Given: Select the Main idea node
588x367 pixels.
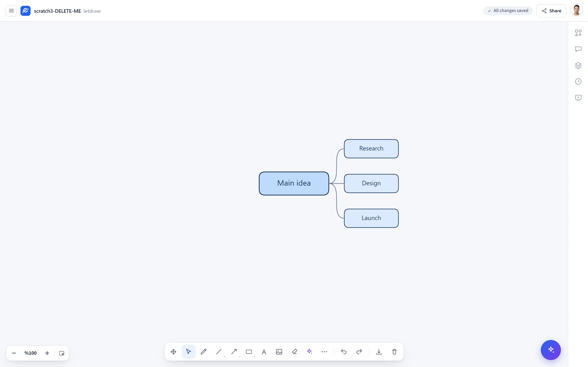Looking at the screenshot, I should coord(294,183).
